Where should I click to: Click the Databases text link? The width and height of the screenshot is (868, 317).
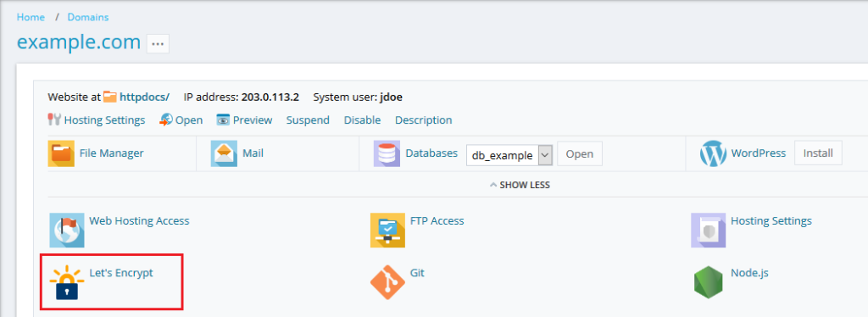431,153
